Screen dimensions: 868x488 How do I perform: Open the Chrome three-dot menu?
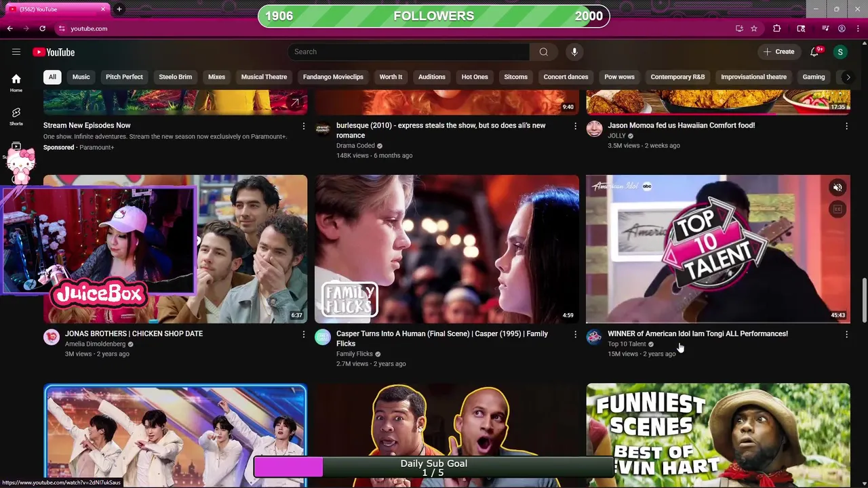[858, 28]
